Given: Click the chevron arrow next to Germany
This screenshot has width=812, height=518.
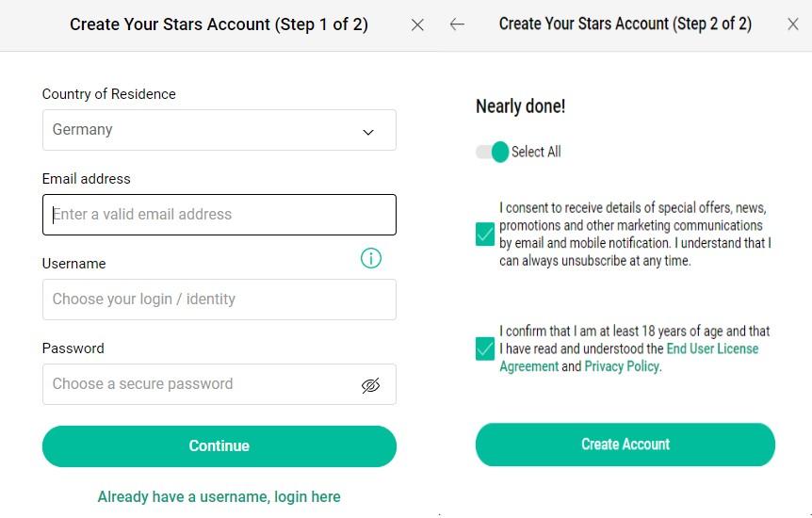Looking at the screenshot, I should [368, 132].
